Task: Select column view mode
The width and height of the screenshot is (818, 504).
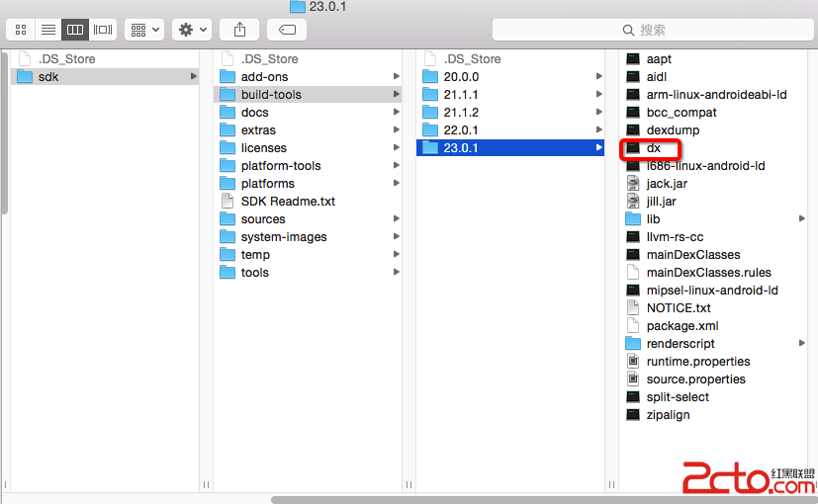Action: click(75, 30)
